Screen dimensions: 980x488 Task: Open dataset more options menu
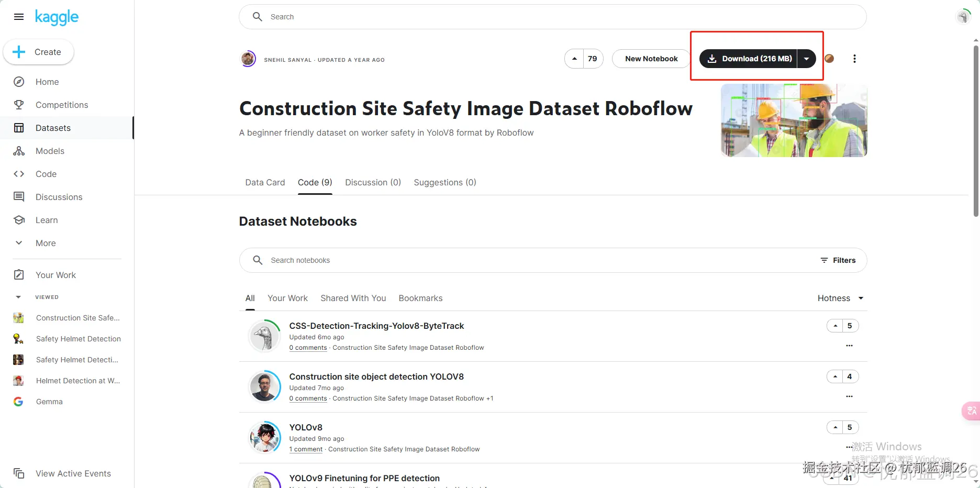click(854, 59)
